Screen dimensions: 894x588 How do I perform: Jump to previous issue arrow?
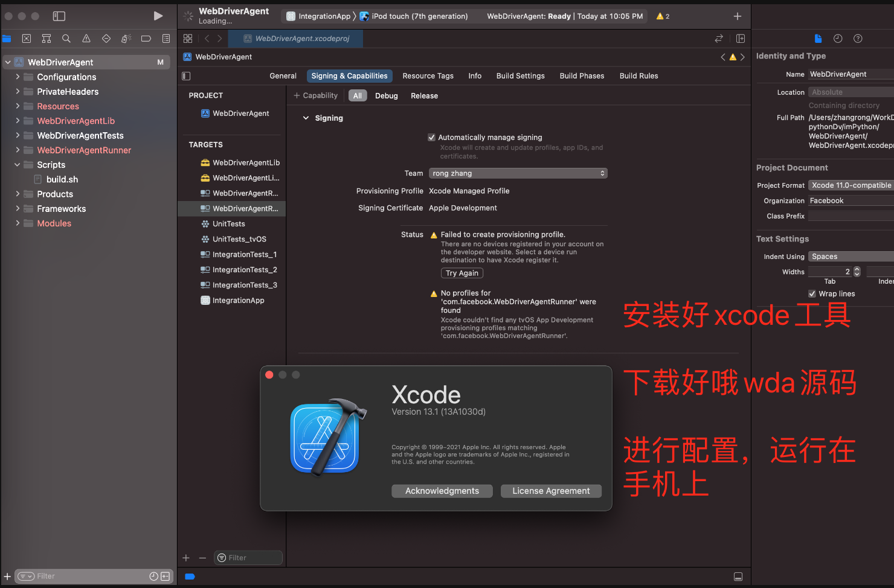723,57
